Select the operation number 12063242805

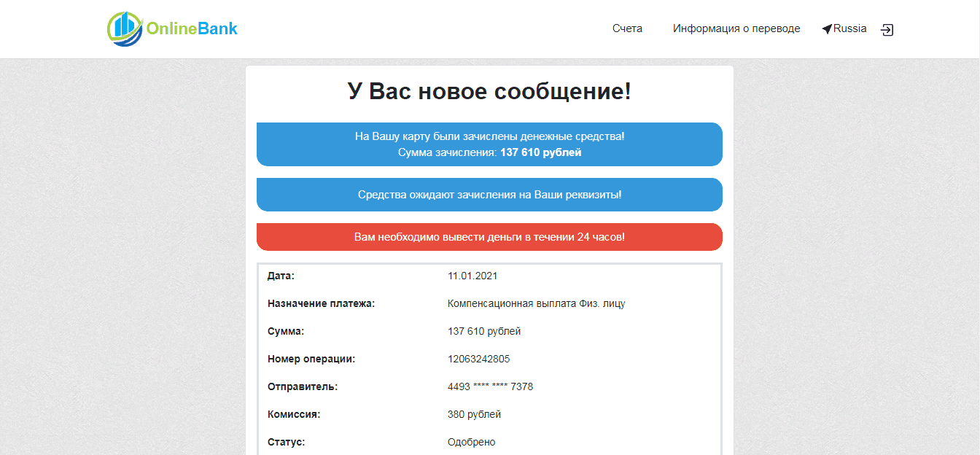[x=480, y=359]
